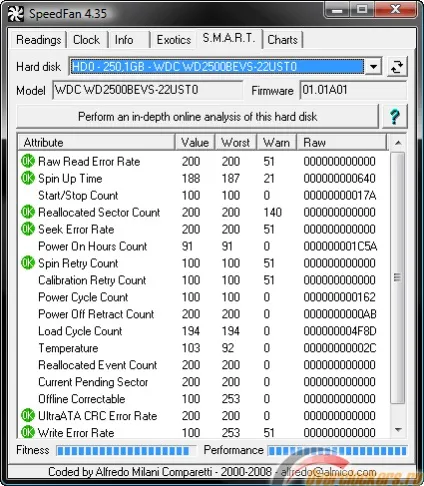Screen dimensions: 424x486
Task: Click the refresh hard disk list icon
Action: (x=397, y=67)
